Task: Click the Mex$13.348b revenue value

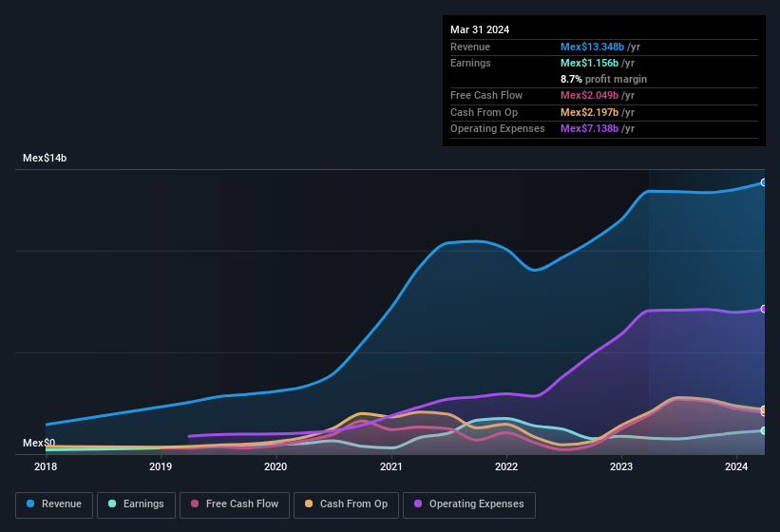Action: pos(592,47)
